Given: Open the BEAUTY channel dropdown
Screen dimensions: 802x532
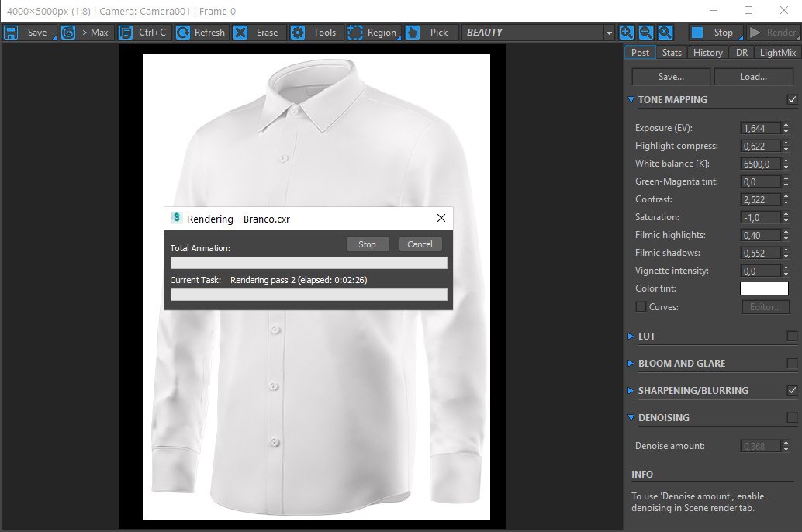Looking at the screenshot, I should [x=607, y=32].
